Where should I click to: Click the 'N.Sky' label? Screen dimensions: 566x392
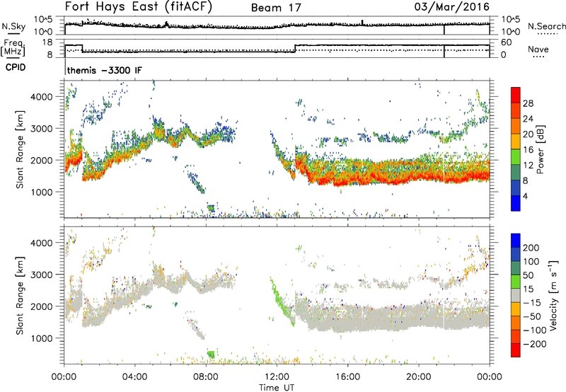pyautogui.click(x=13, y=26)
